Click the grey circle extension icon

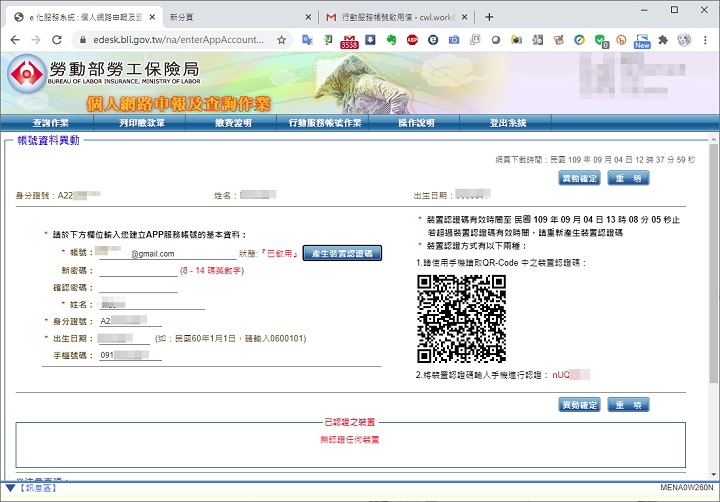[495, 40]
